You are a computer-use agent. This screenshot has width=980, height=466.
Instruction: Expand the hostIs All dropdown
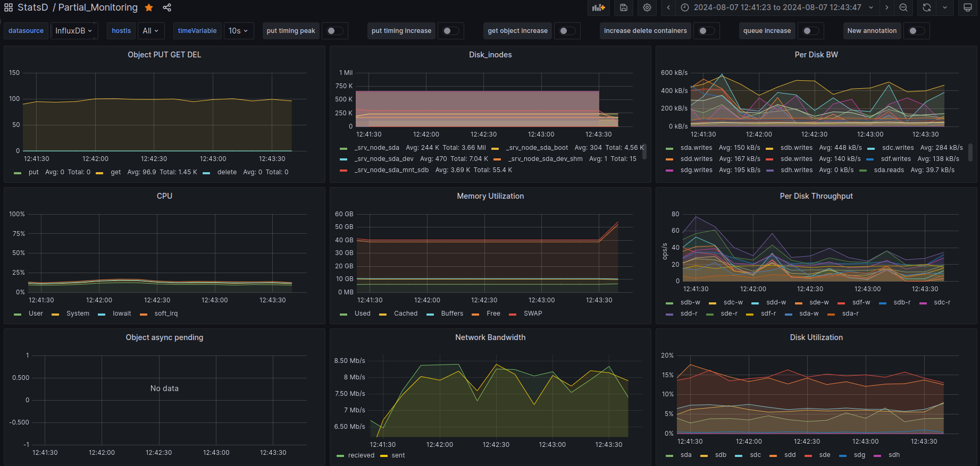tap(150, 31)
